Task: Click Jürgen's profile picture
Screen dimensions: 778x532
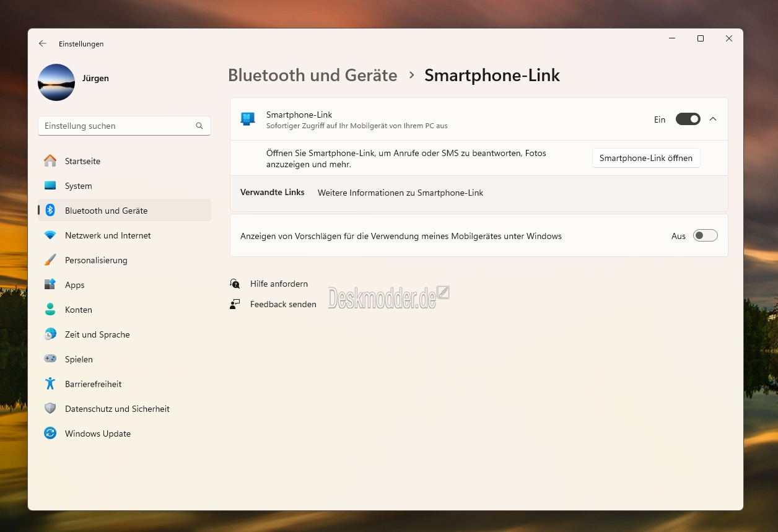Action: tap(56, 82)
